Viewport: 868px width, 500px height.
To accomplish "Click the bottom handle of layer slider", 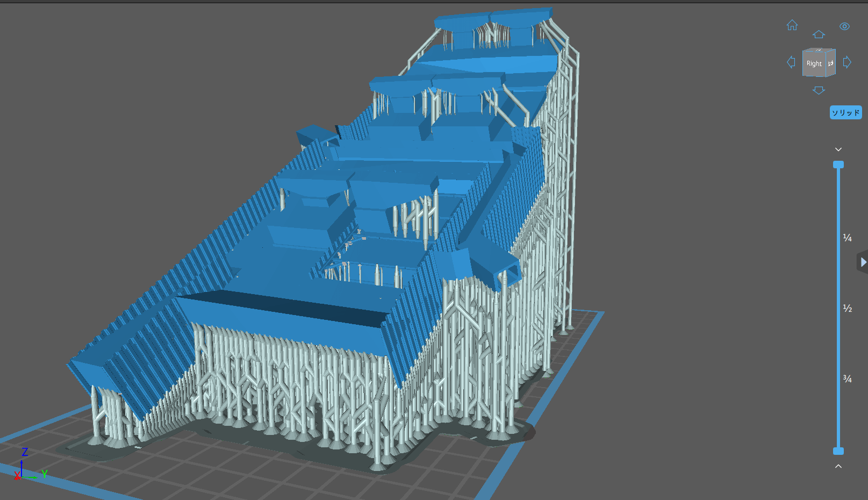I will point(838,451).
